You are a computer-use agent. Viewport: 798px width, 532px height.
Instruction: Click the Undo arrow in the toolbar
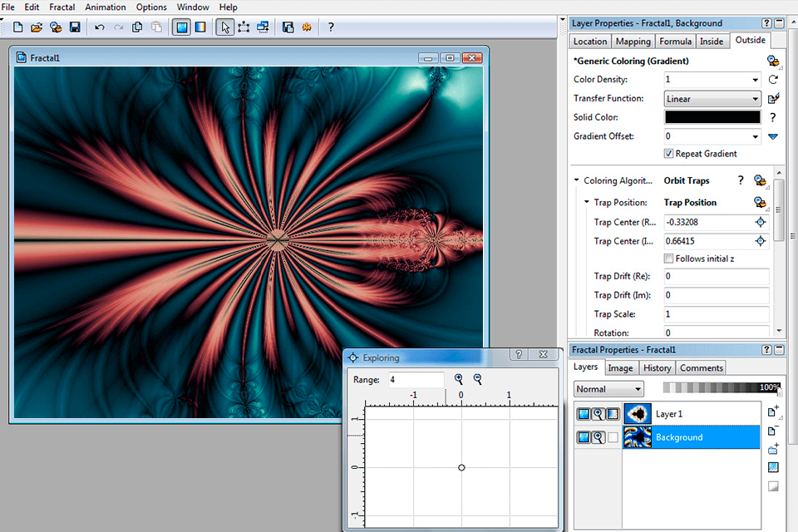point(100,27)
